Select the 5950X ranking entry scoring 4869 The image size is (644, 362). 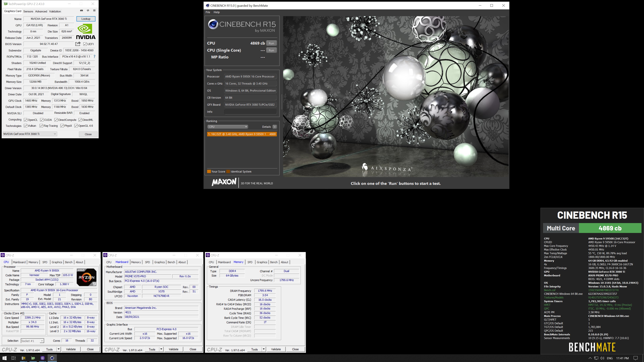tap(242, 134)
